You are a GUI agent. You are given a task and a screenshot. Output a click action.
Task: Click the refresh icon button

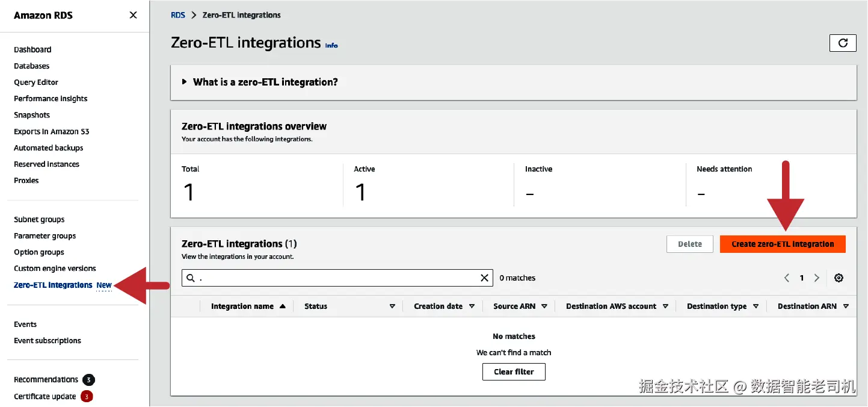click(x=842, y=43)
